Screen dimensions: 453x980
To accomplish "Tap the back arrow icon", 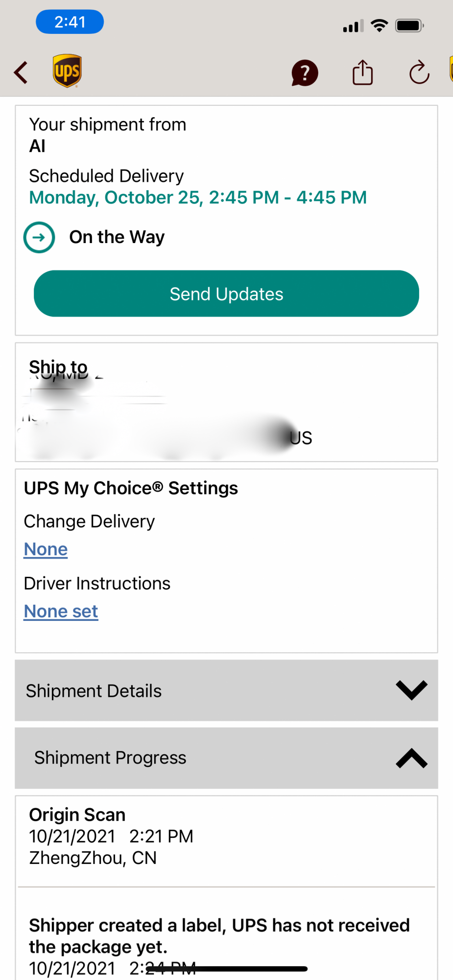I will (x=21, y=73).
